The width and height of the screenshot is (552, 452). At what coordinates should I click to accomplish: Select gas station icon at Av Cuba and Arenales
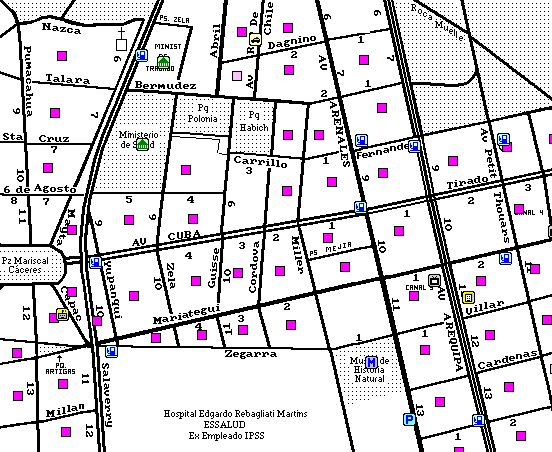tap(360, 207)
